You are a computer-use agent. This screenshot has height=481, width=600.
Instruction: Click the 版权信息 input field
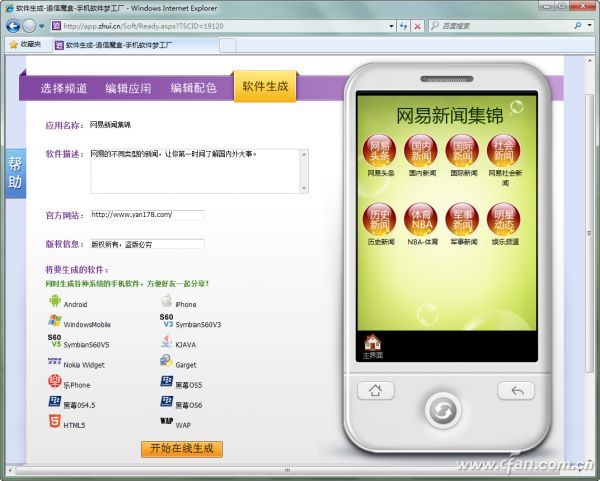(x=148, y=244)
